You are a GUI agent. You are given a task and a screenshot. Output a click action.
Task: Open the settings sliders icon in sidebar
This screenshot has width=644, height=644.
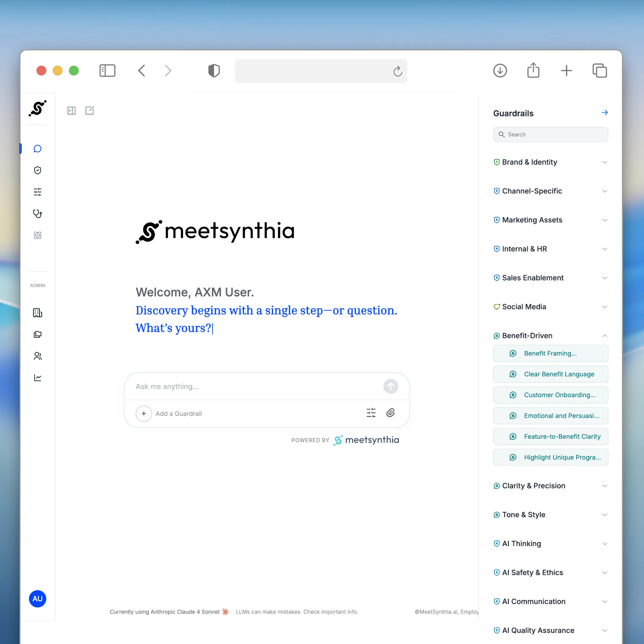pyautogui.click(x=38, y=192)
